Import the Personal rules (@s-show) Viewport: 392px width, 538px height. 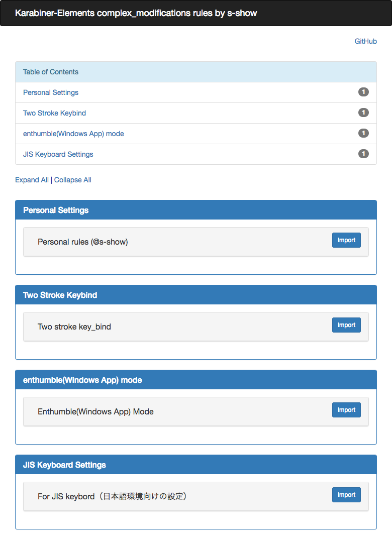346,240
